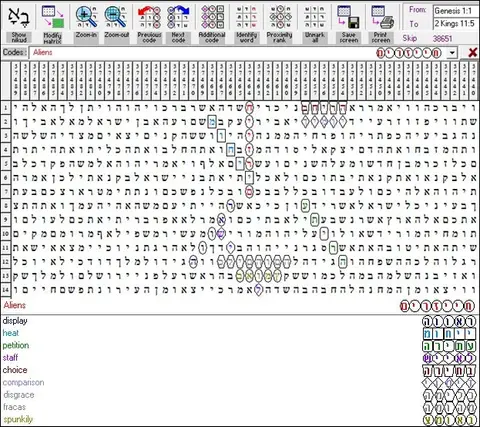
Task: Click the Unmark all label button
Action: tap(315, 38)
